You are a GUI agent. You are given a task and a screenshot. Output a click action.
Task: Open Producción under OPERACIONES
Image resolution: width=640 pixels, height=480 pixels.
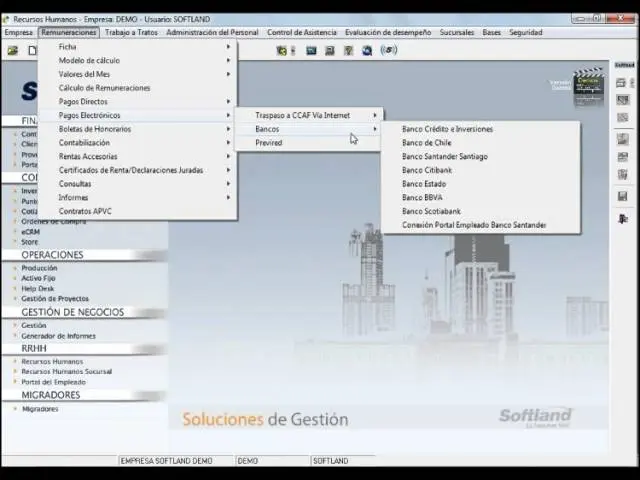pos(39,268)
